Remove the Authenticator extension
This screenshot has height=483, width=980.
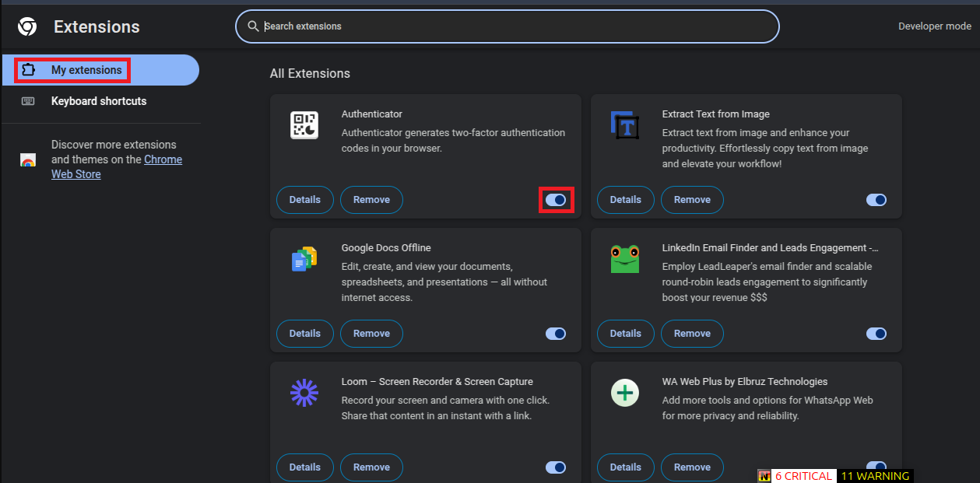pos(371,200)
